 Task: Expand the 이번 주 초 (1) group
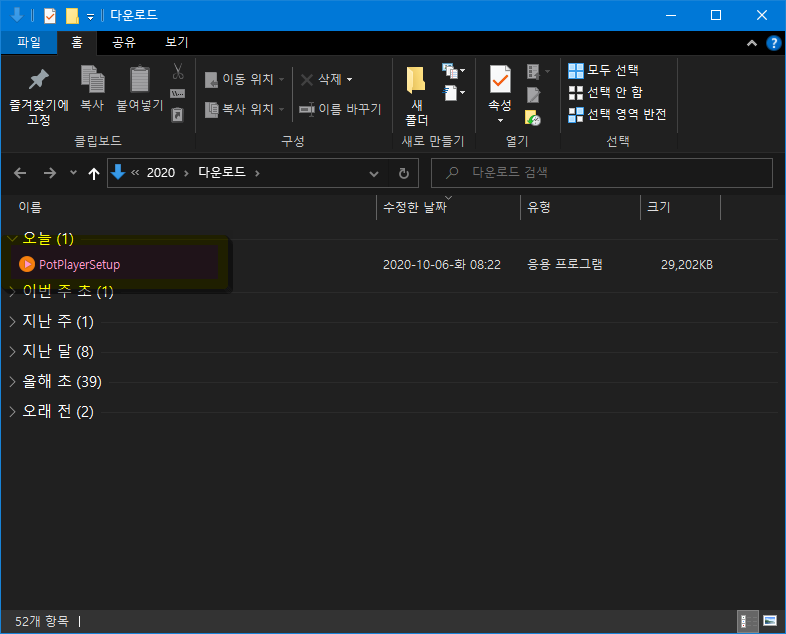point(13,293)
